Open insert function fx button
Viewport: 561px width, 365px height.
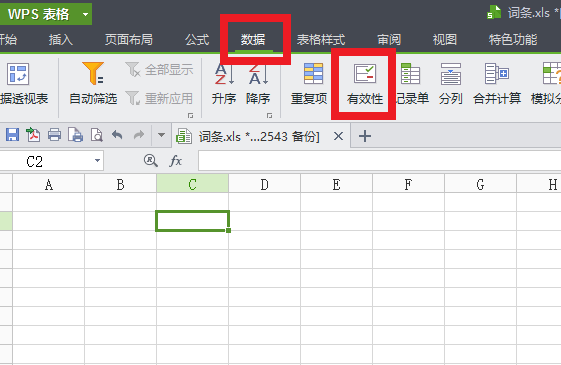tap(176, 161)
